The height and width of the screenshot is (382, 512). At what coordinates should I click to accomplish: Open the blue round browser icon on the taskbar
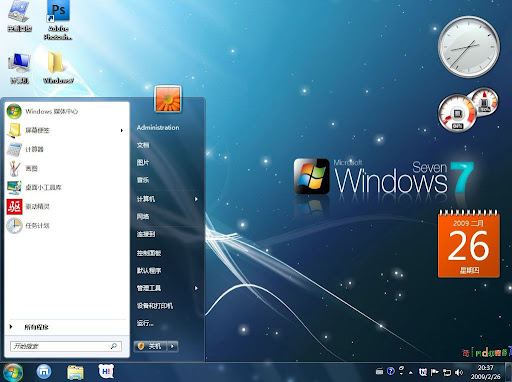pos(44,372)
